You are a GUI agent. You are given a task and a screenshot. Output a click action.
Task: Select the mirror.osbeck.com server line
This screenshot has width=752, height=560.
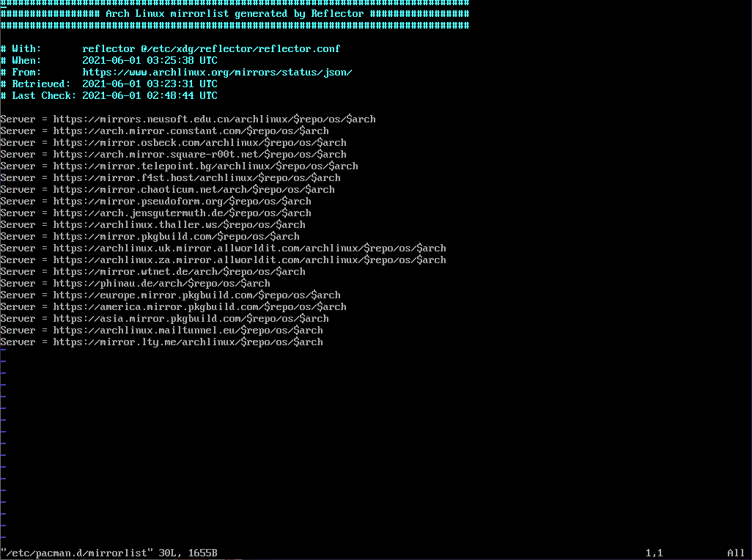pos(173,142)
